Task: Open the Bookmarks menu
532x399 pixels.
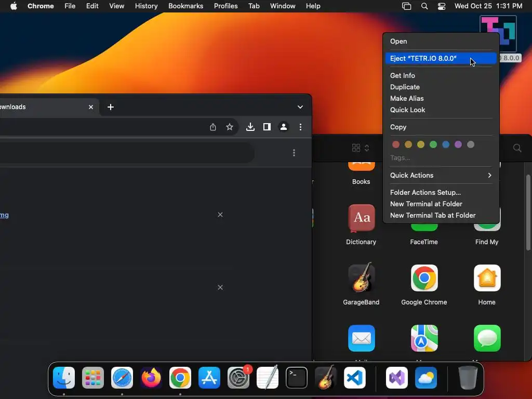Action: click(x=185, y=6)
